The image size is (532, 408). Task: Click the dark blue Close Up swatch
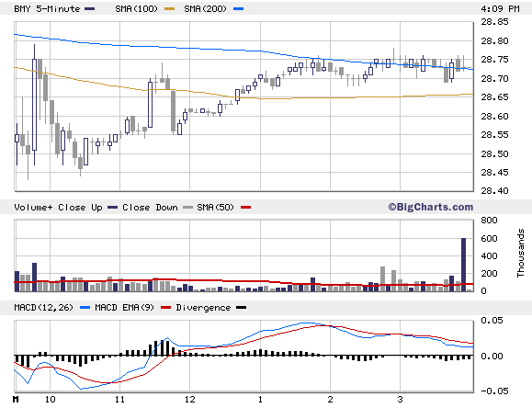tap(112, 208)
